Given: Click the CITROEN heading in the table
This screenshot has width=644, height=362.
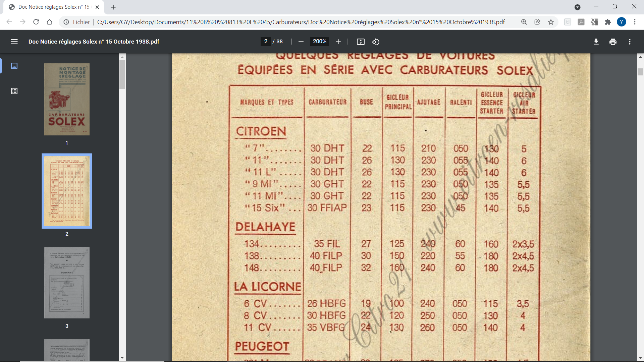Looking at the screenshot, I should click(x=261, y=131).
